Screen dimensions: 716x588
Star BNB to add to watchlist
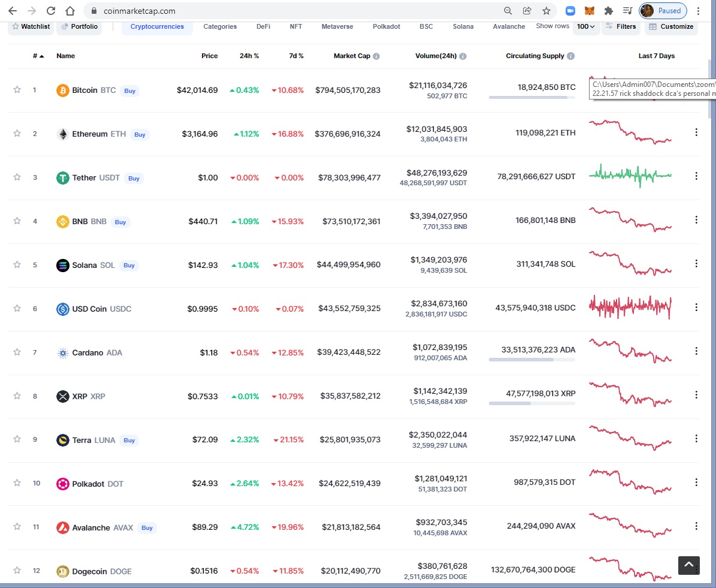(x=17, y=221)
